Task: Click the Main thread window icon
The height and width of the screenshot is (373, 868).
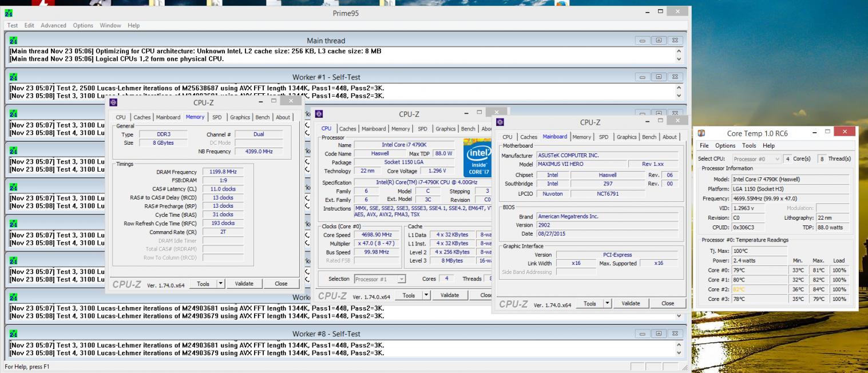Action: point(14,41)
